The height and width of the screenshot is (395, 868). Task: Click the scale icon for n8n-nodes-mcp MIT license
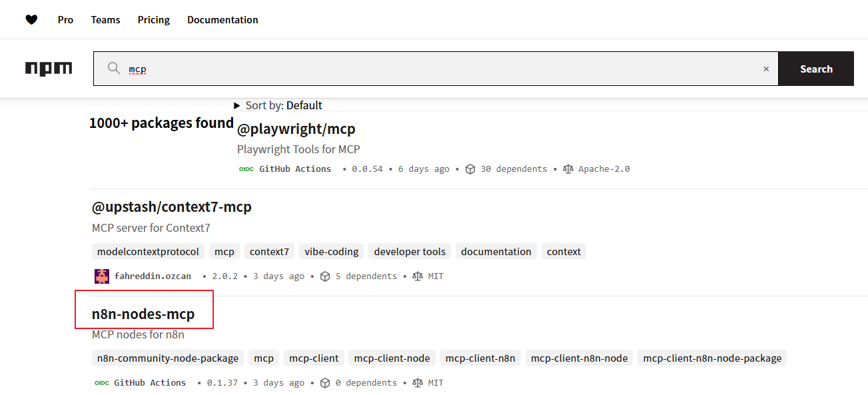click(418, 383)
